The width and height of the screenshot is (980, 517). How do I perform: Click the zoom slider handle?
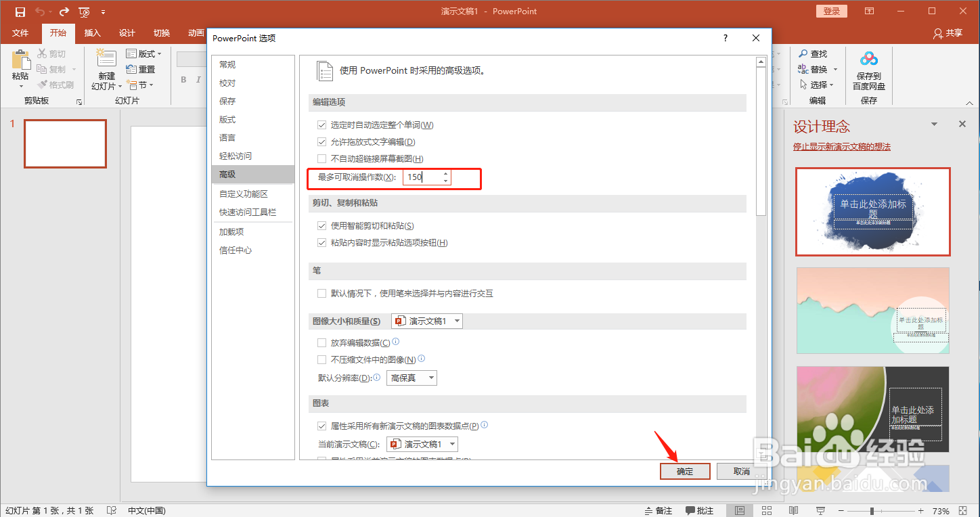[x=872, y=510]
